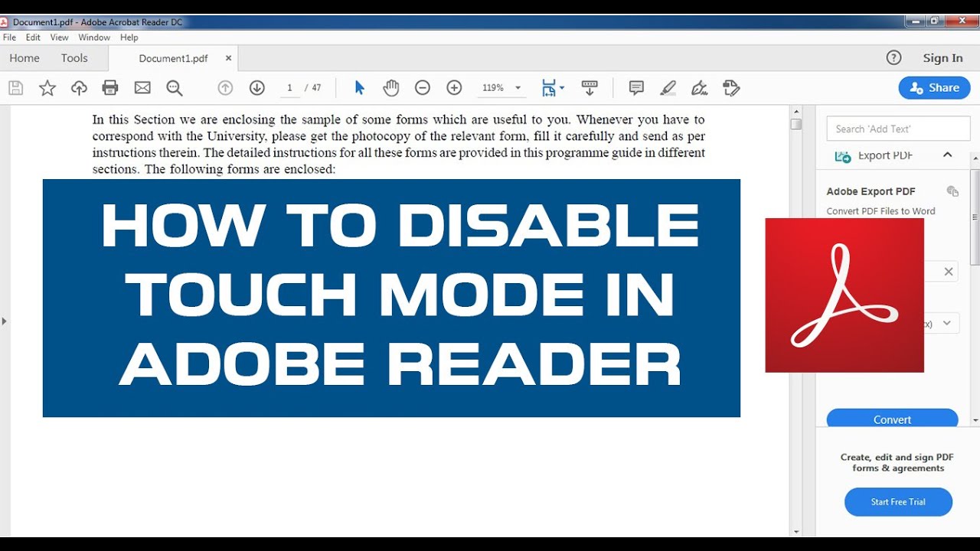Open the Help question mark icon
Viewport: 980px width, 551px height.
pos(893,58)
